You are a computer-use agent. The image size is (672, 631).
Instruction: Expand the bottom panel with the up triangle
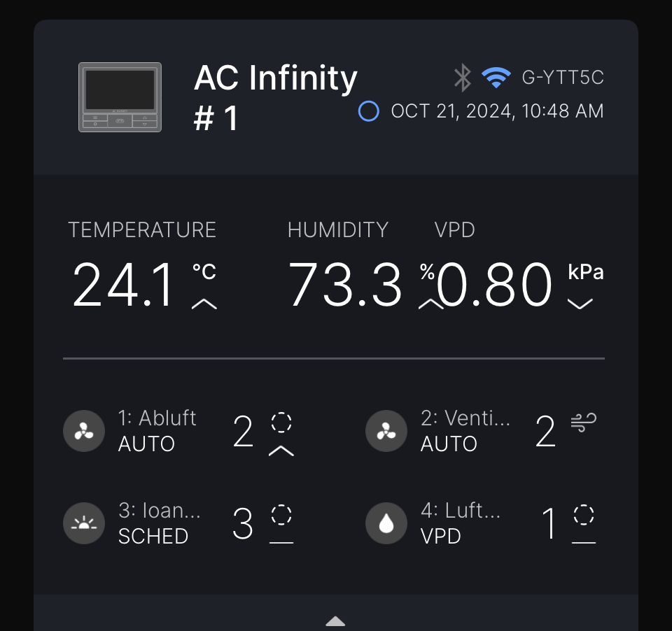coord(335,621)
